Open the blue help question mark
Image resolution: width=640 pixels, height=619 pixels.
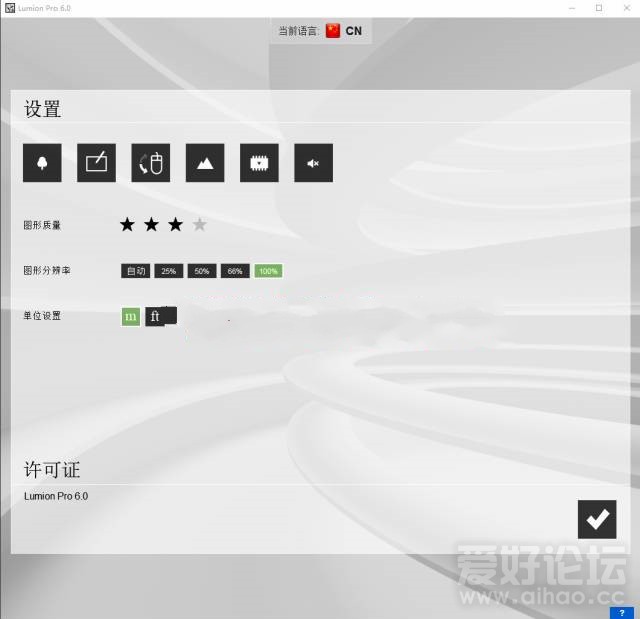coord(621,612)
